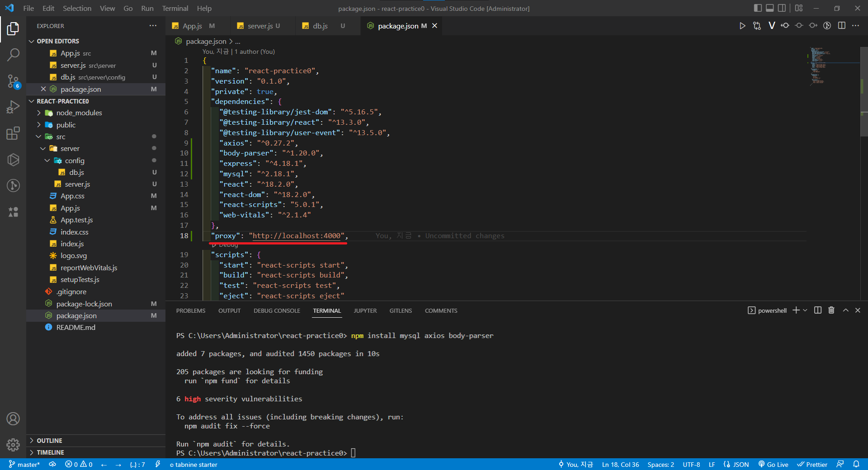Switch to the Problems panel tab
Image resolution: width=868 pixels, height=470 pixels.
(191, 310)
